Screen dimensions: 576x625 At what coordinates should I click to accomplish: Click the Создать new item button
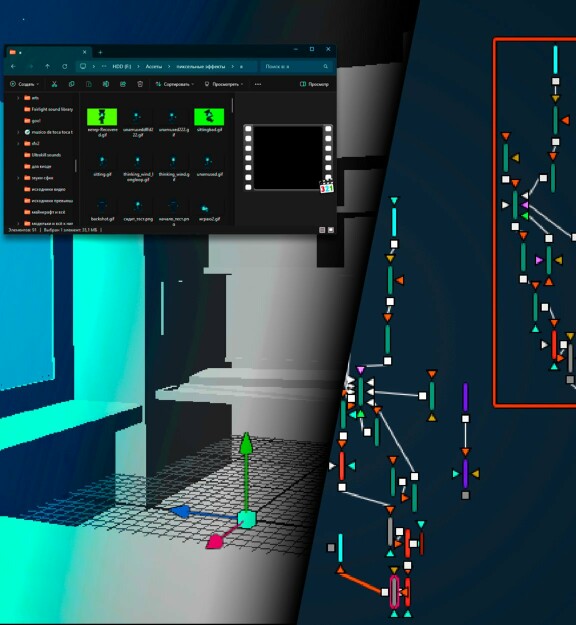tap(24, 84)
